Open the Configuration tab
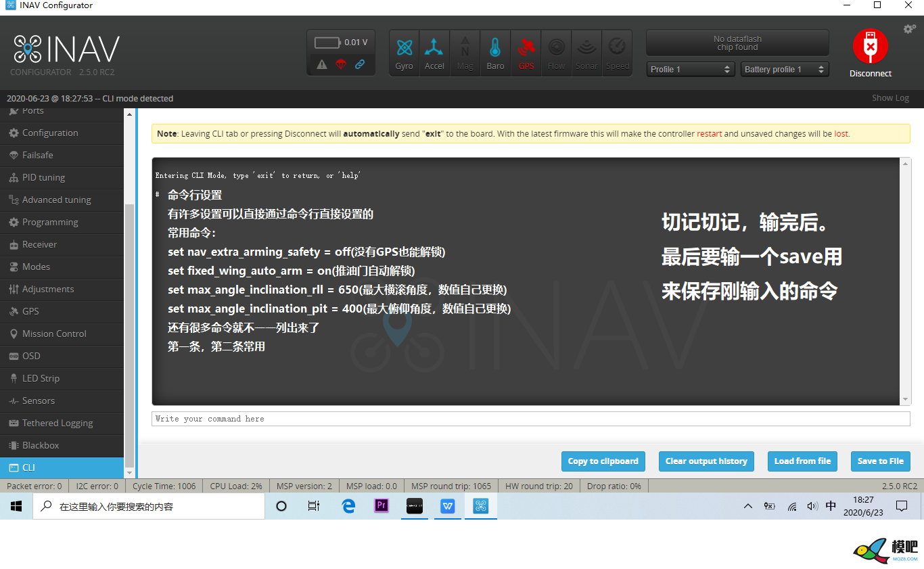Viewport: 924px width, 569px height. click(x=62, y=133)
